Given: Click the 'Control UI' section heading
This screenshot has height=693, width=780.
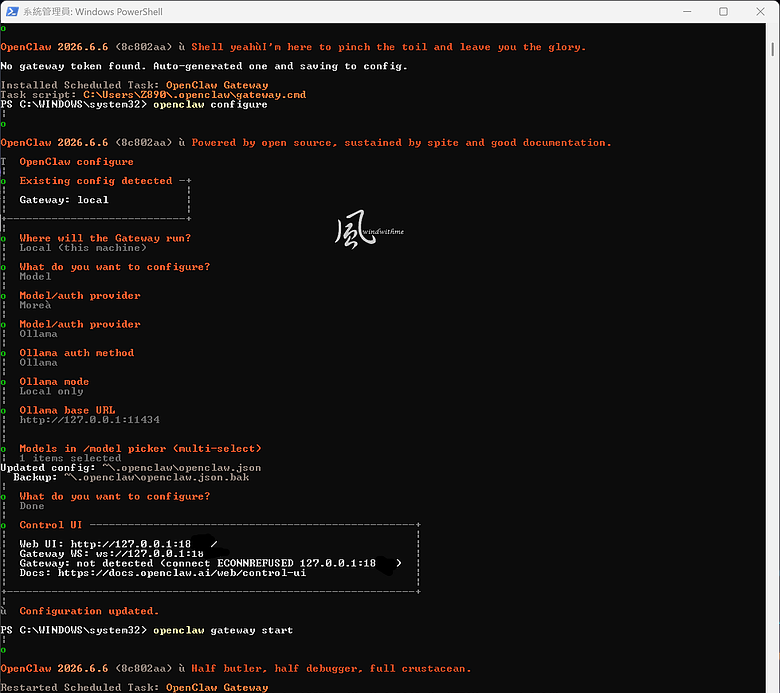Looking at the screenshot, I should 51,525.
